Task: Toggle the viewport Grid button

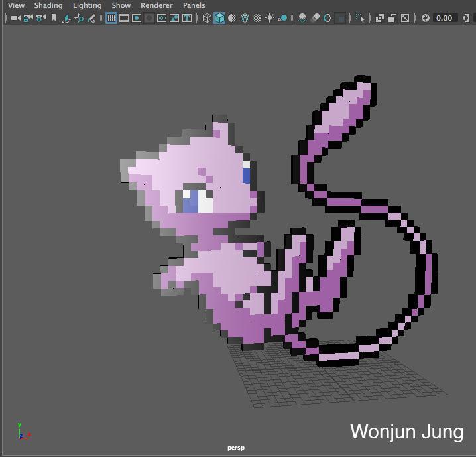Action: click(x=111, y=18)
